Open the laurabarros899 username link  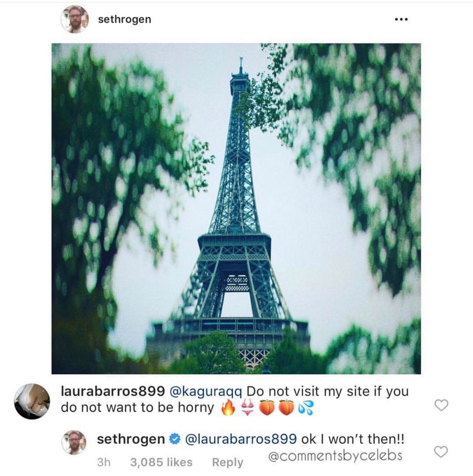[112, 392]
